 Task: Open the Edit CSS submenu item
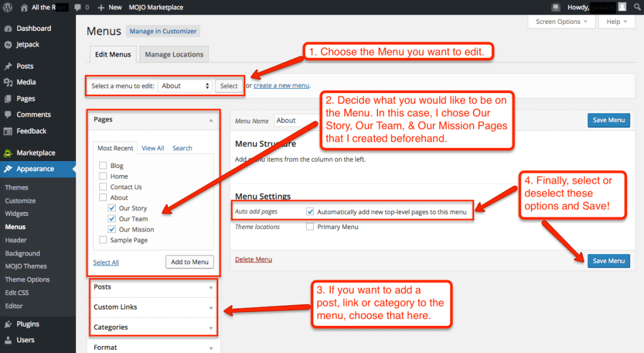coord(17,293)
